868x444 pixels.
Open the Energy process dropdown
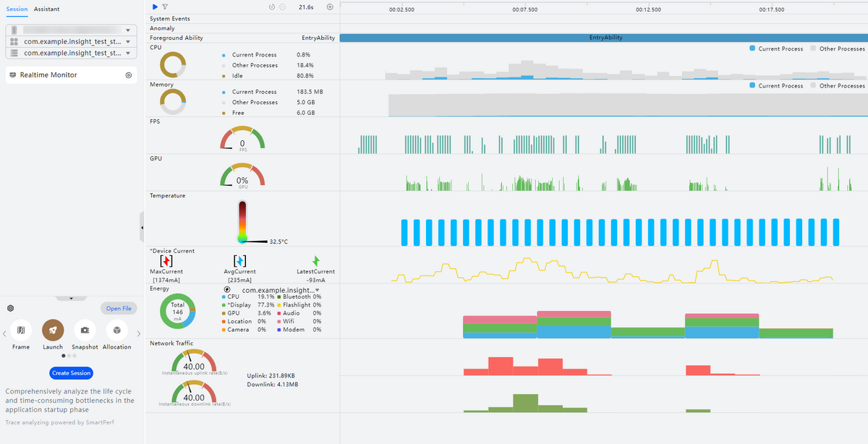317,290
